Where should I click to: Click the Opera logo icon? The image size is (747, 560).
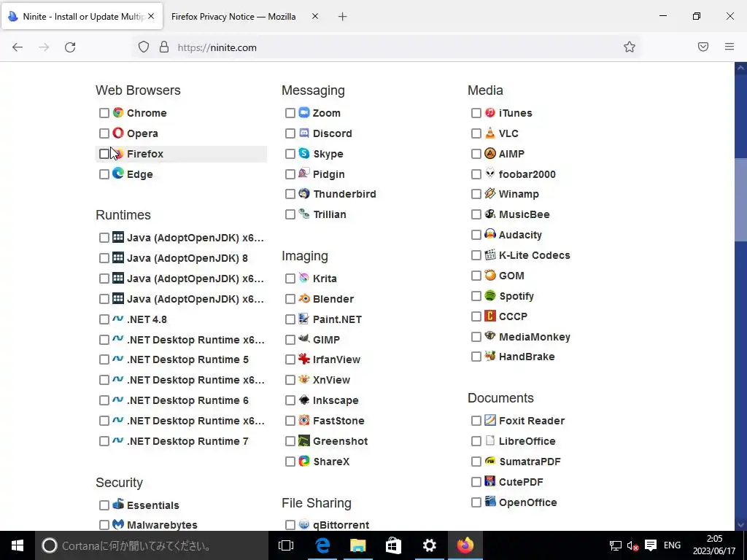[118, 133]
